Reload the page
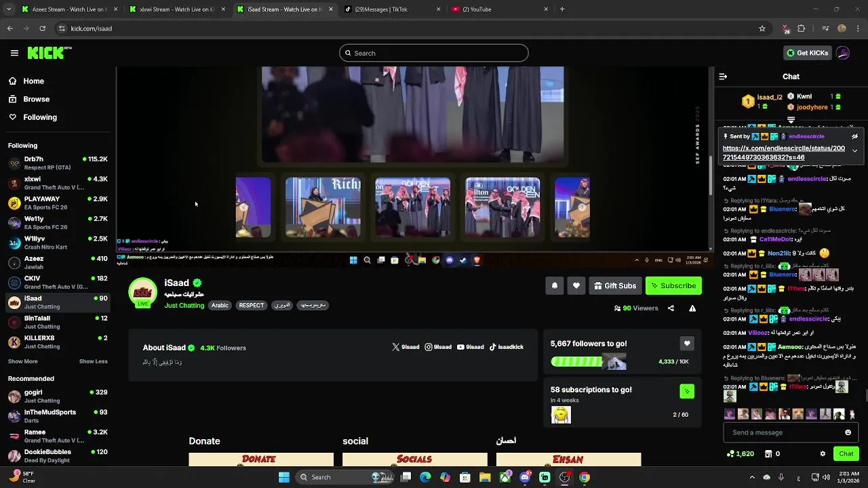Image resolution: width=868 pixels, height=488 pixels. (43, 28)
